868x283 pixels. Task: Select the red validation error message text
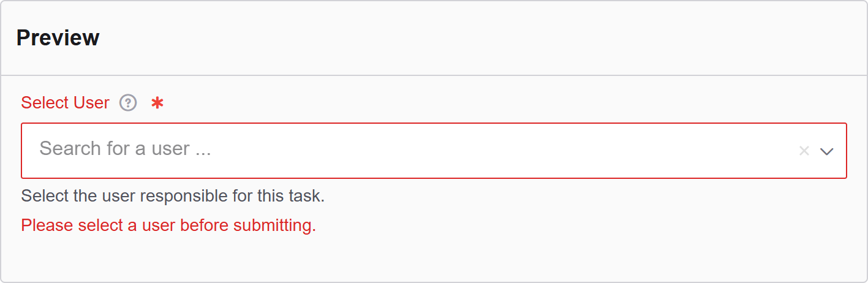(168, 225)
